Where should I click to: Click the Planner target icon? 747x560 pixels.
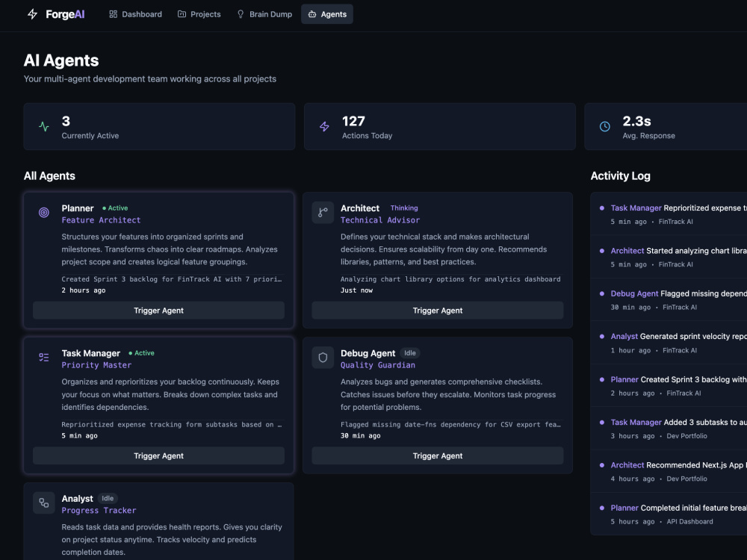pyautogui.click(x=44, y=212)
